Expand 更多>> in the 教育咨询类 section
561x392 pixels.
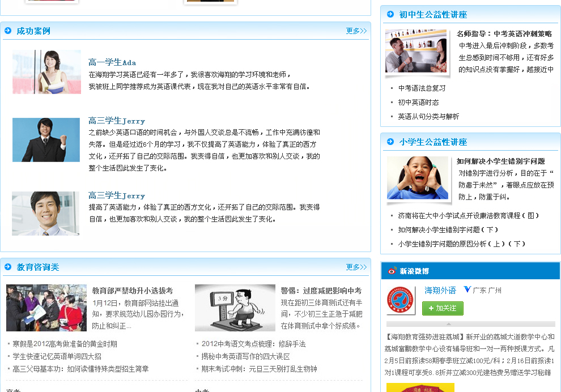356,267
